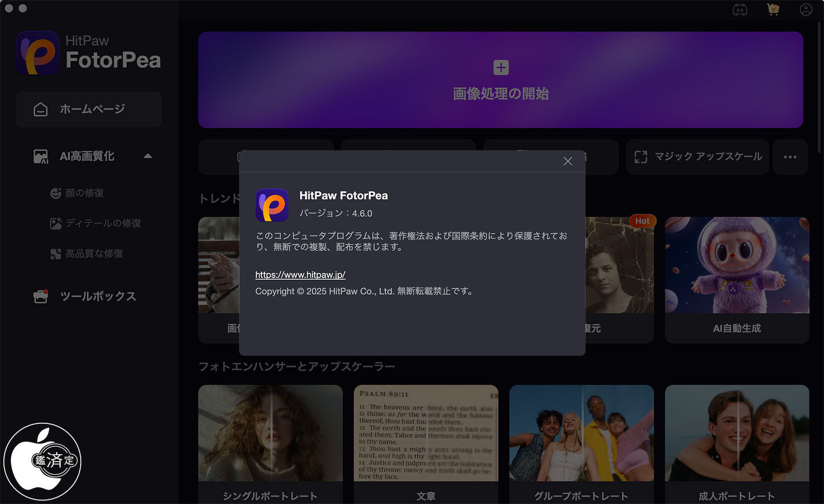This screenshot has width=824, height=504.
Task: Open the old photo card with Hot badge
Action: pyautogui.click(x=619, y=280)
